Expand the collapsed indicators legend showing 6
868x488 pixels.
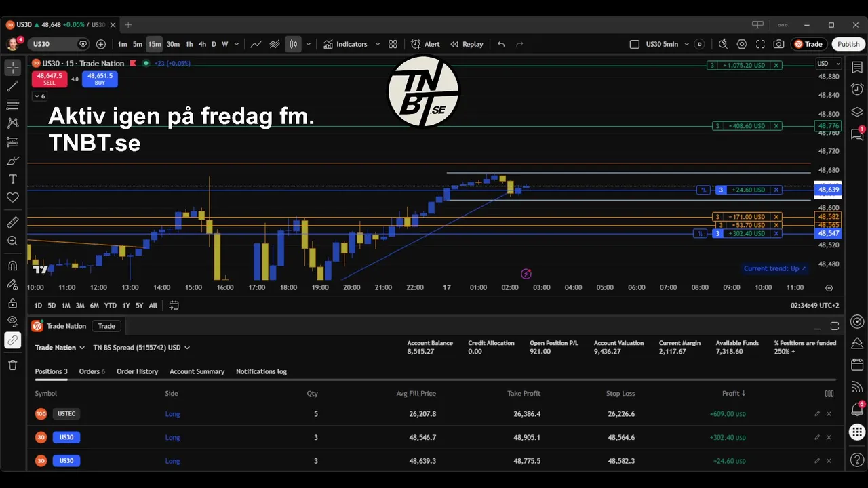pos(39,96)
